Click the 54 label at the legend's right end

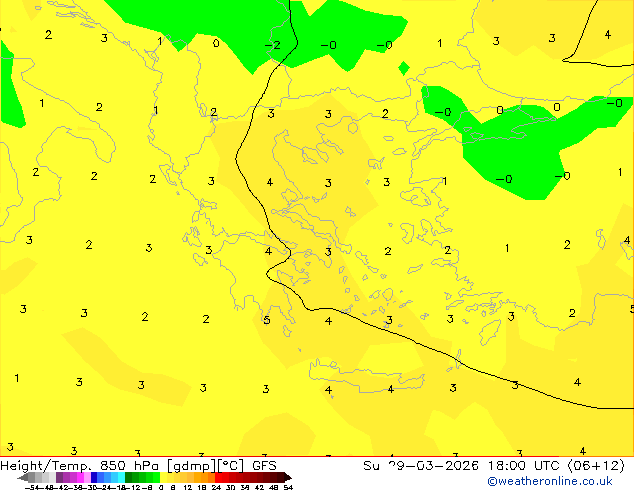coord(288,487)
